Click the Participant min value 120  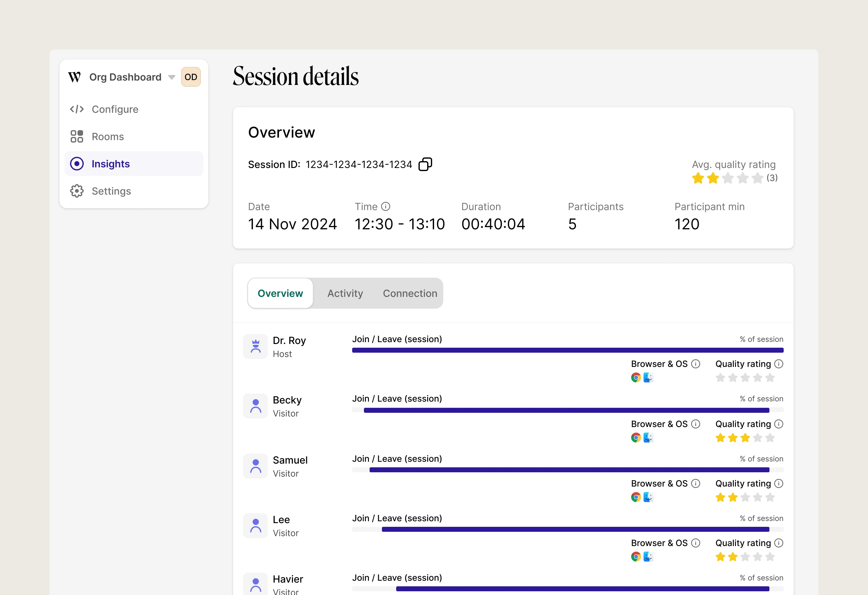[687, 224]
